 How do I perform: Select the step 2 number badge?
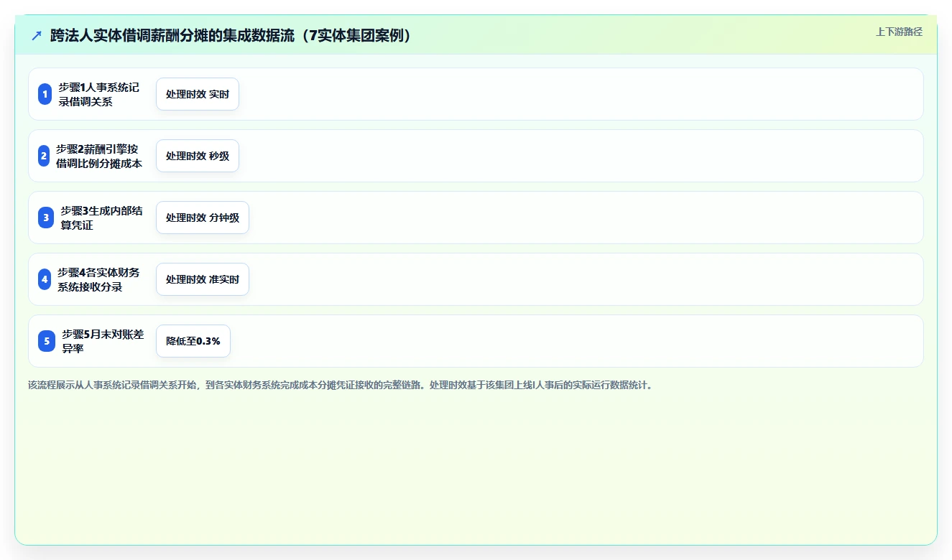[44, 156]
